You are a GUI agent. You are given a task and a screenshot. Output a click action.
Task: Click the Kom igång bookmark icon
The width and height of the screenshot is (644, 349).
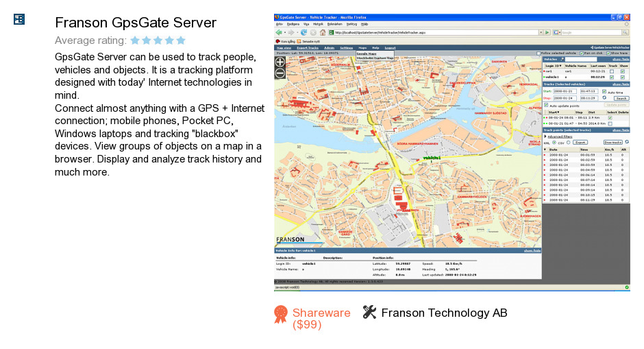[277, 42]
